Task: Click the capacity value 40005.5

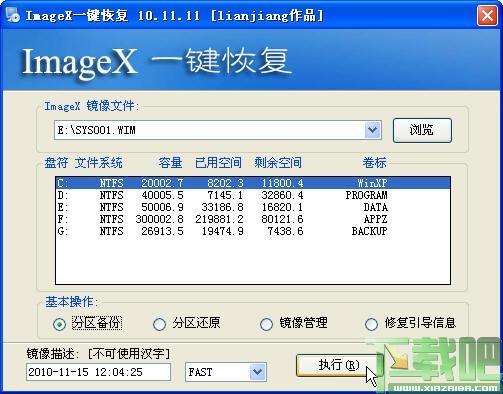Action: coord(162,195)
